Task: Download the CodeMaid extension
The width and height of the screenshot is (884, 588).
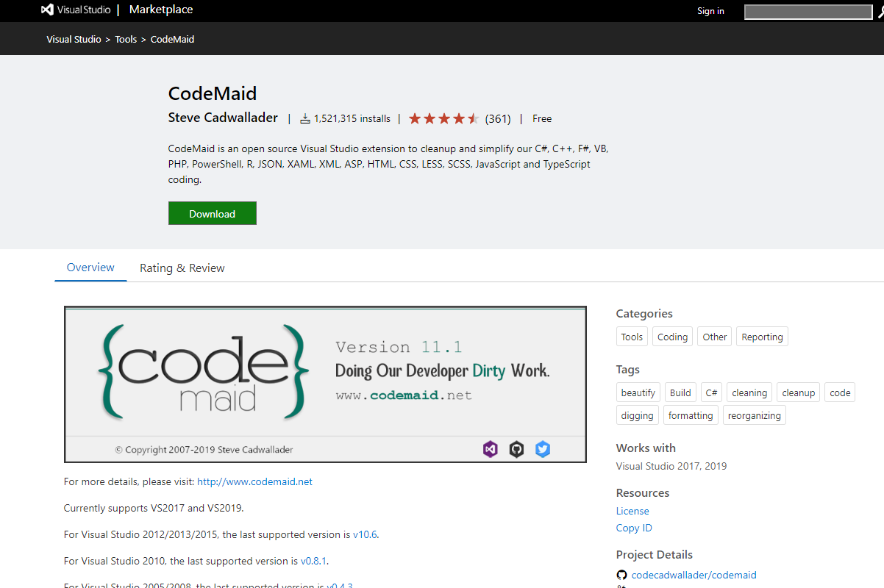Action: [213, 214]
